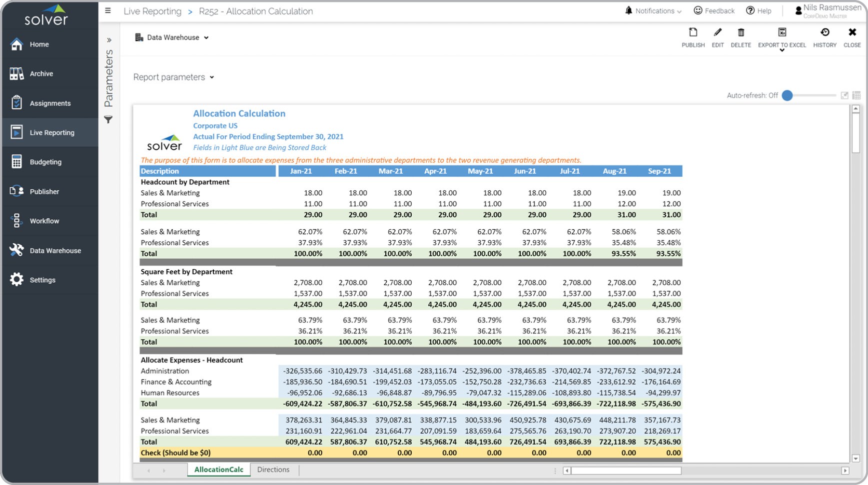Click the Feedback button

(x=714, y=10)
